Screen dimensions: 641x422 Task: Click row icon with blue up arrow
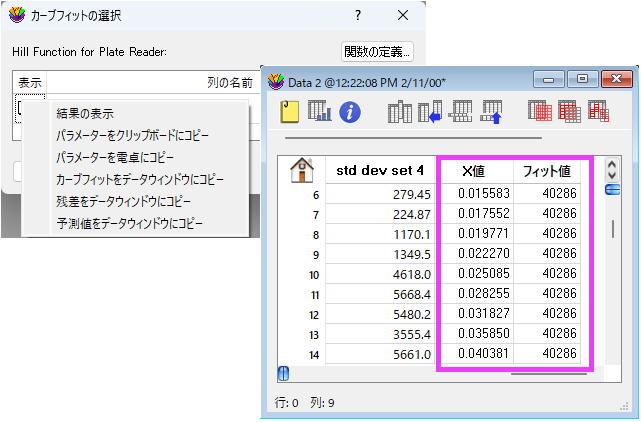click(490, 112)
